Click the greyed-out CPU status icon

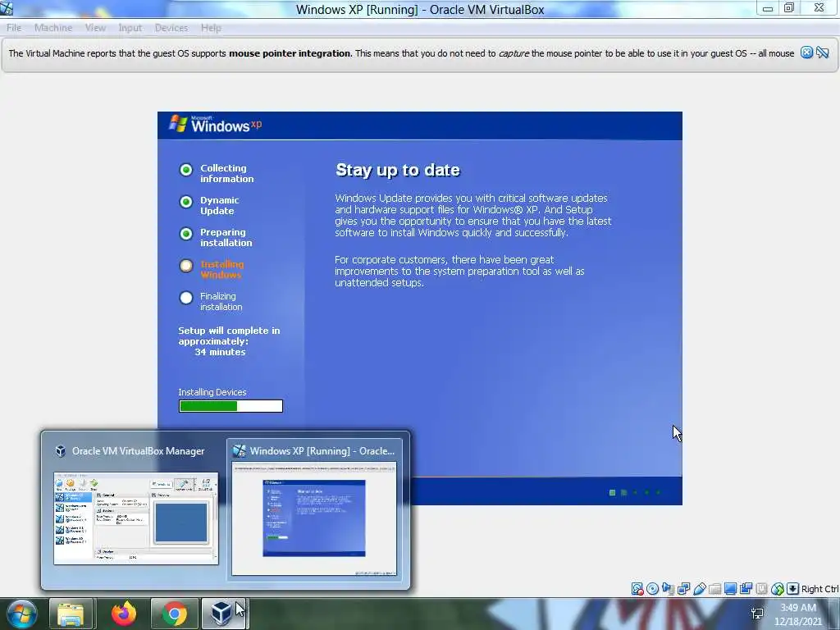pos(761,589)
